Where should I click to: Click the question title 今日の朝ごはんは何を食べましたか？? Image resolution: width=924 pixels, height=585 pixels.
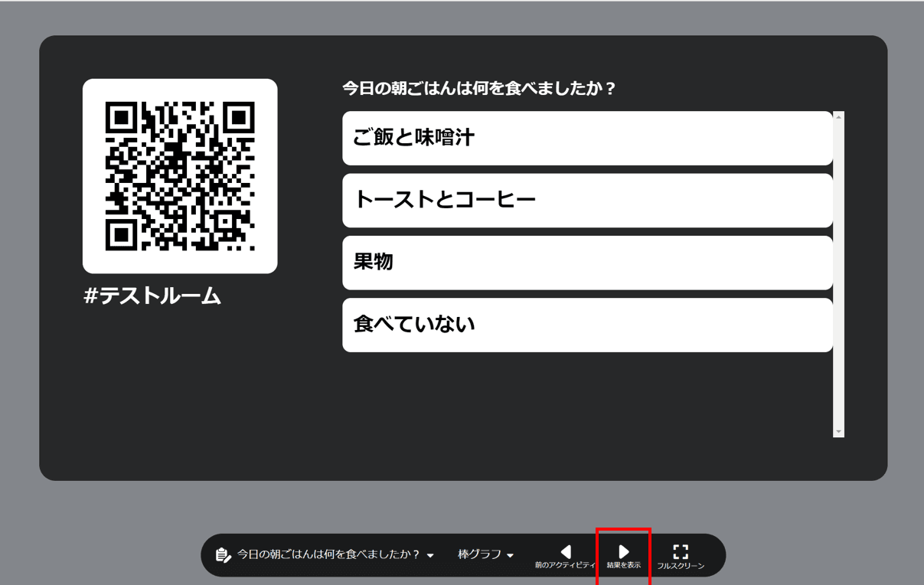point(479,88)
